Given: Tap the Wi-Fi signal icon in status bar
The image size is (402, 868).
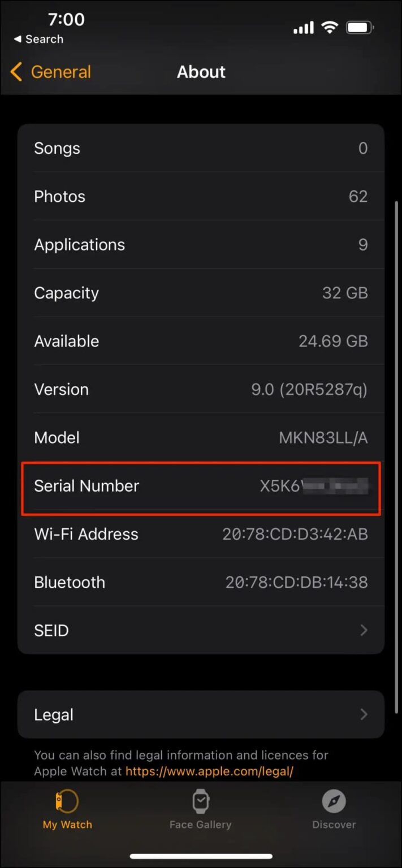Looking at the screenshot, I should 330,27.
